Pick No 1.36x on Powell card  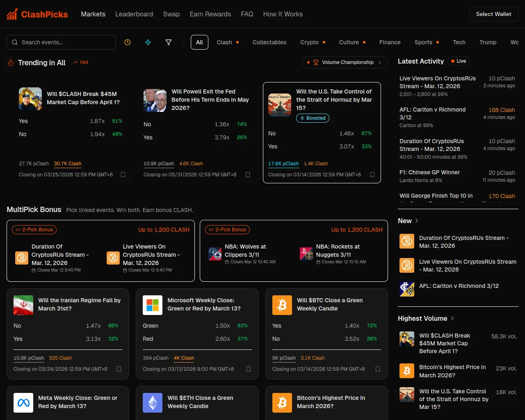195,124
